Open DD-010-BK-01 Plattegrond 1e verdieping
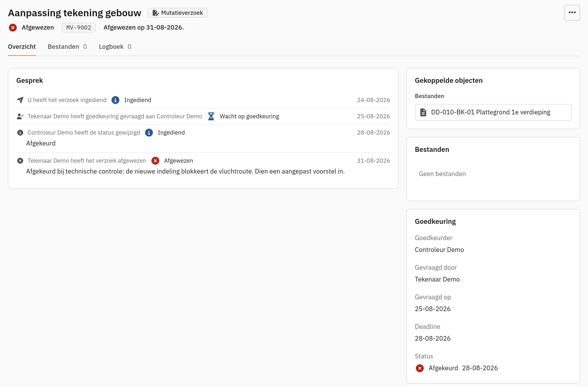 click(x=493, y=112)
